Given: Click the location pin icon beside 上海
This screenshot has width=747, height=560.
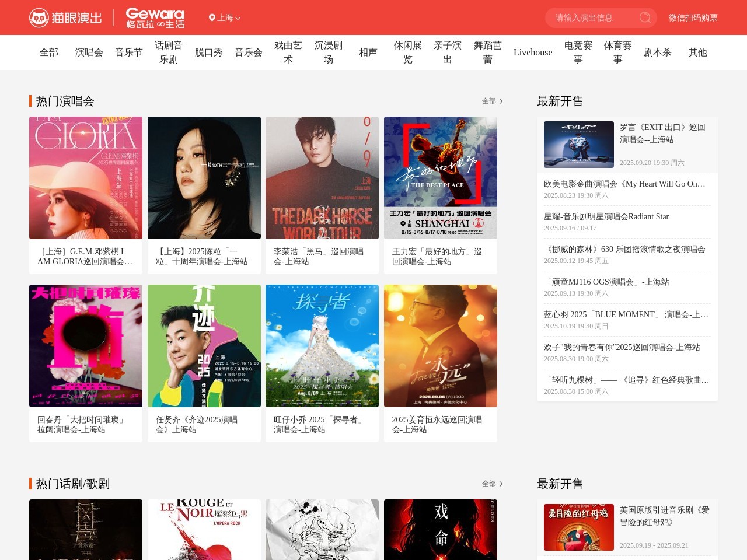Looking at the screenshot, I should click(212, 17).
